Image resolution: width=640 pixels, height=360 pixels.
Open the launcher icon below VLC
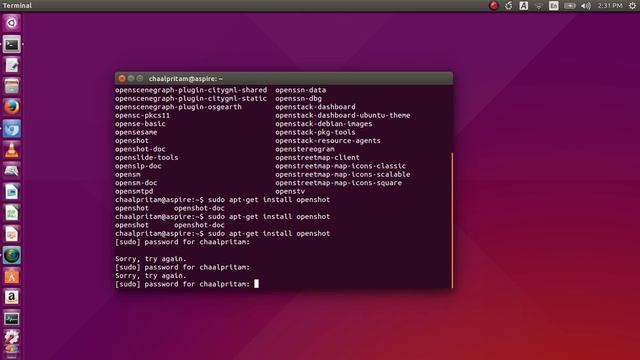[11, 171]
